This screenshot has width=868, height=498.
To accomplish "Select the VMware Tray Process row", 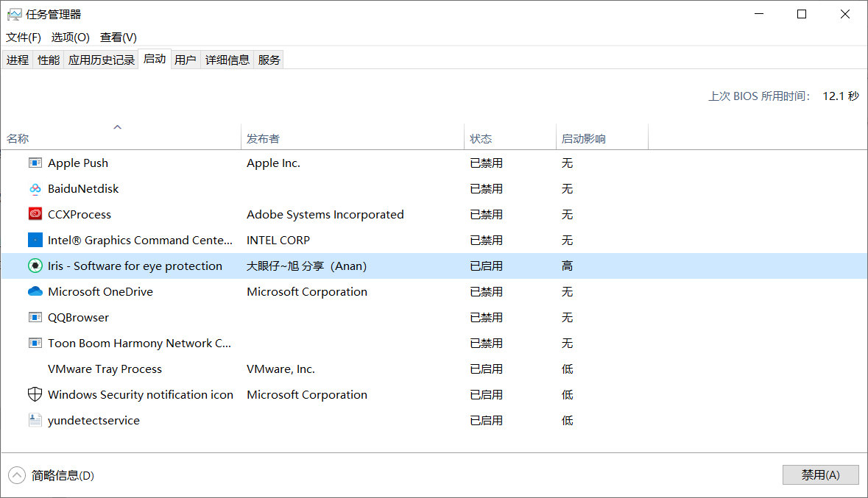I will click(x=105, y=369).
